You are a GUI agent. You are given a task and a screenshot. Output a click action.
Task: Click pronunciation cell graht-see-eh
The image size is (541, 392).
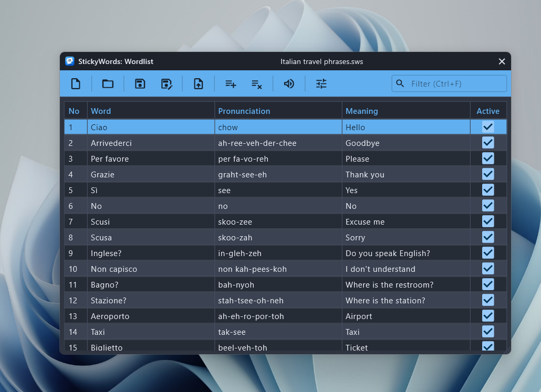[278, 174]
